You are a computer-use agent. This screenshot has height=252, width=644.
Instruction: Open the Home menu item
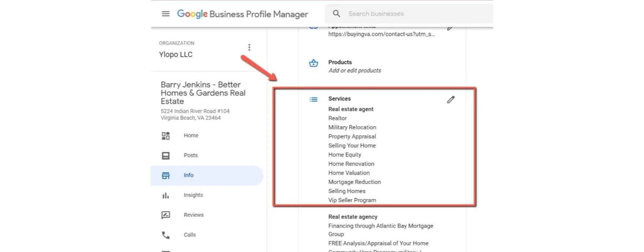(191, 136)
